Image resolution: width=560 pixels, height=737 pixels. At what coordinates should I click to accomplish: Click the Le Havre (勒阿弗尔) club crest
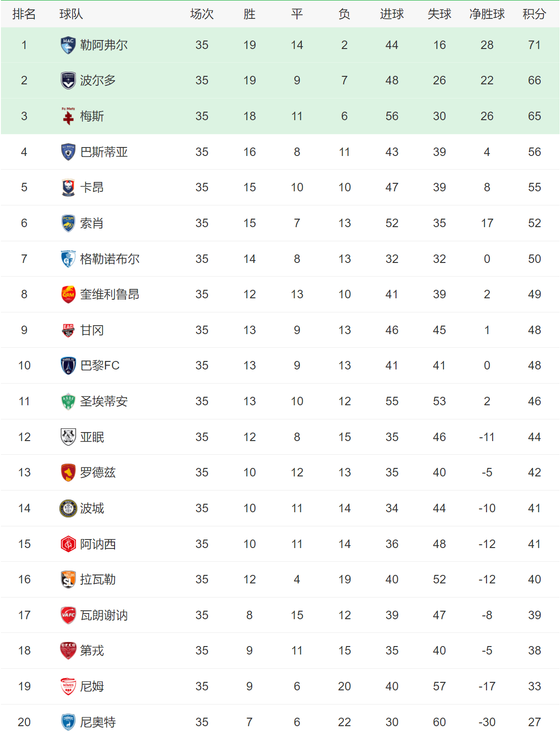[x=68, y=45]
